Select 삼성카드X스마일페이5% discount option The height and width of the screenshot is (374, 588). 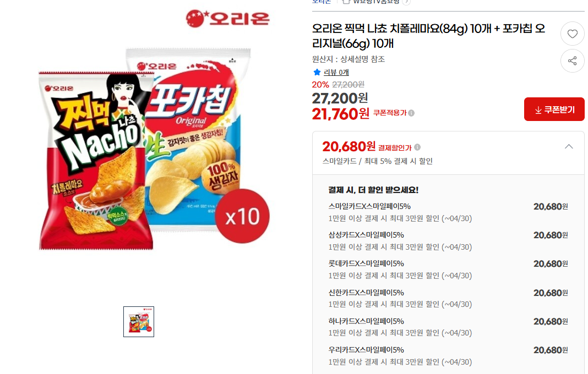448,240
